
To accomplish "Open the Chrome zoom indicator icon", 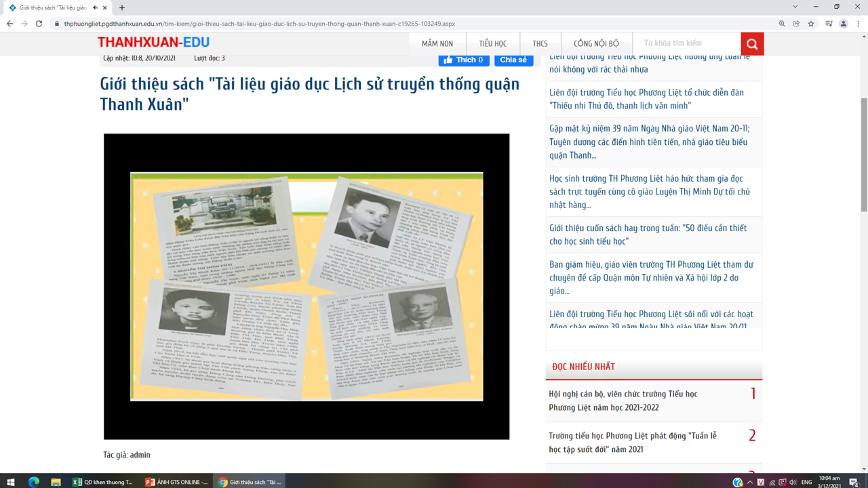I will (x=782, y=24).
